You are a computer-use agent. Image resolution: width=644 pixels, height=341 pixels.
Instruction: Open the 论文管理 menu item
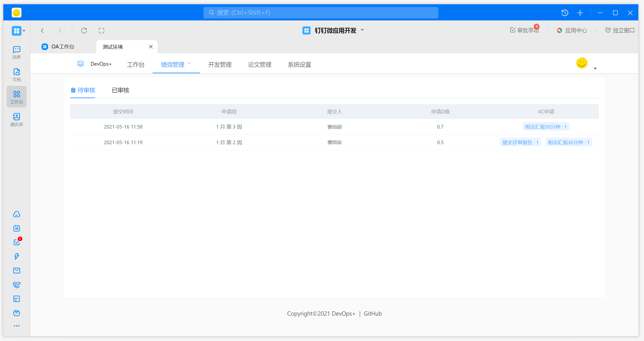(x=259, y=65)
